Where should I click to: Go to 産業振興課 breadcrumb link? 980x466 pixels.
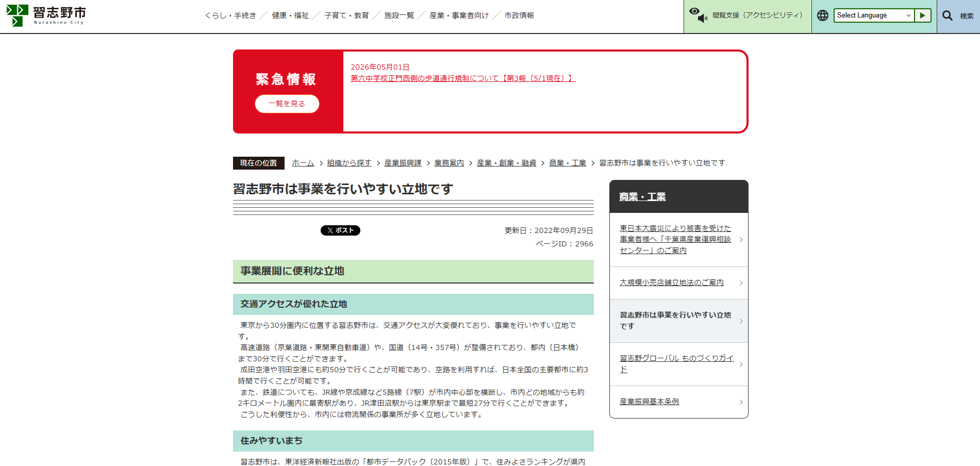(x=403, y=163)
